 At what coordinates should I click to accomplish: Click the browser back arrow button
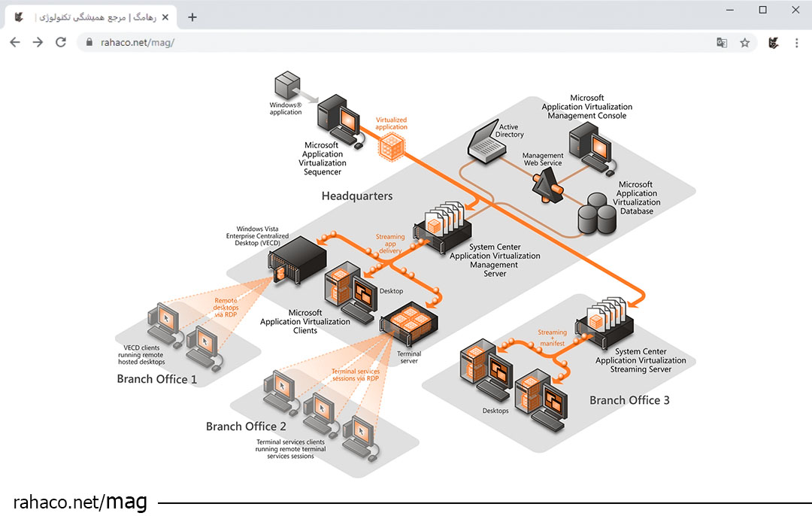point(15,43)
